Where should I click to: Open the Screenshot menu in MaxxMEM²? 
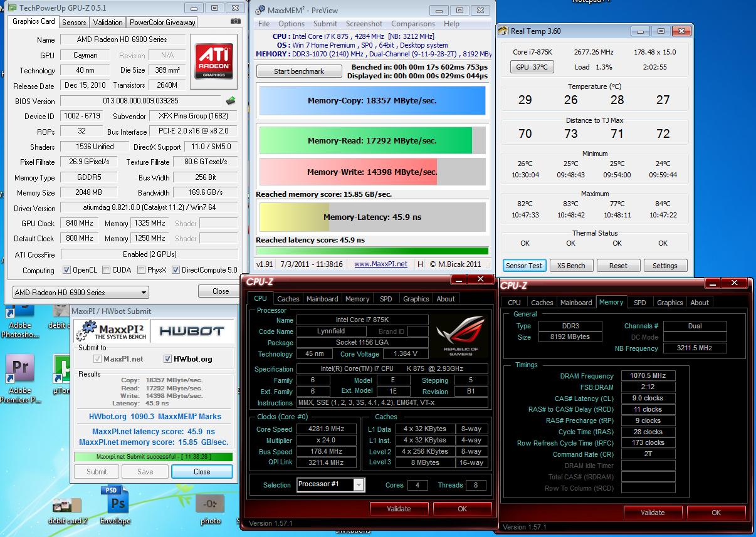coord(364,24)
